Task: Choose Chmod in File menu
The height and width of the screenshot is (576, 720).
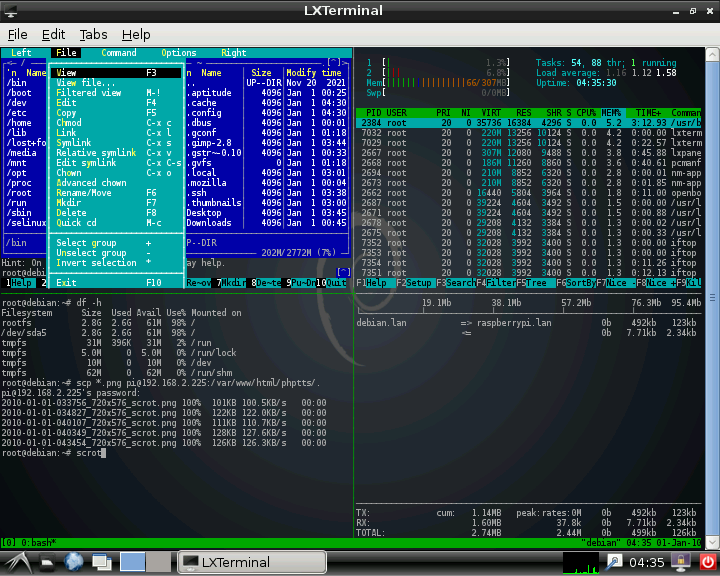Action: 116,123
